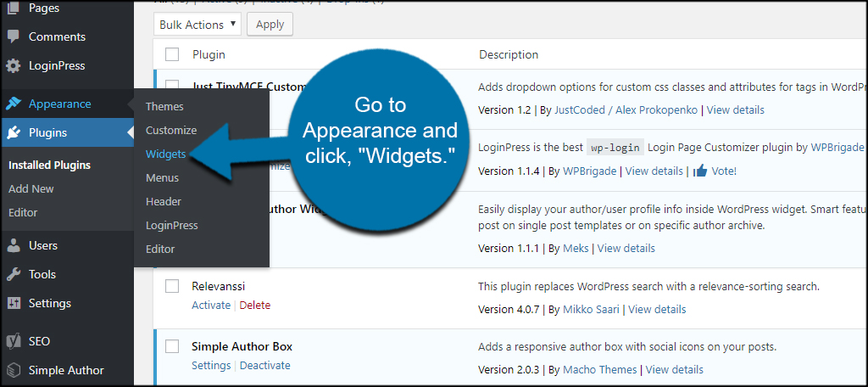
Task: Click the Meks author link
Action: pos(576,248)
